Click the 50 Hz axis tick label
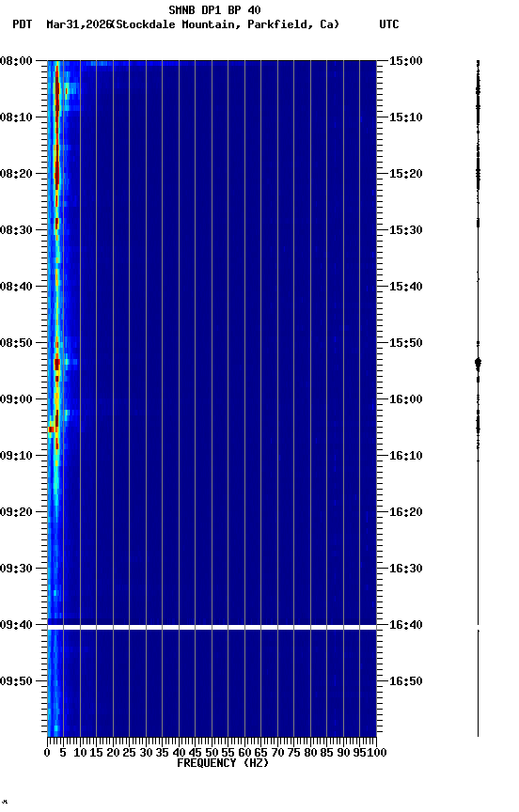The image size is (519, 812). click(x=212, y=754)
